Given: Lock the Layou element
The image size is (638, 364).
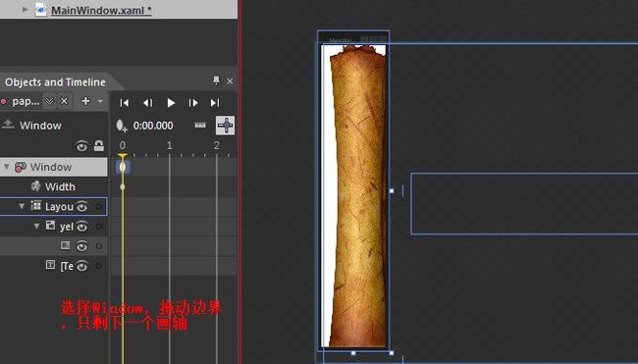Looking at the screenshot, I should coord(98,207).
